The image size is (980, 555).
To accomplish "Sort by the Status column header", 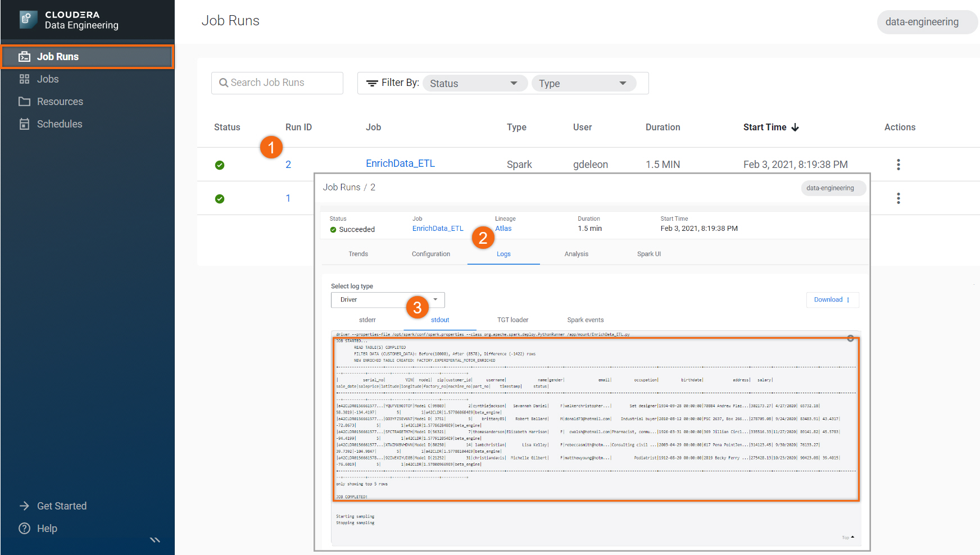I will click(227, 128).
